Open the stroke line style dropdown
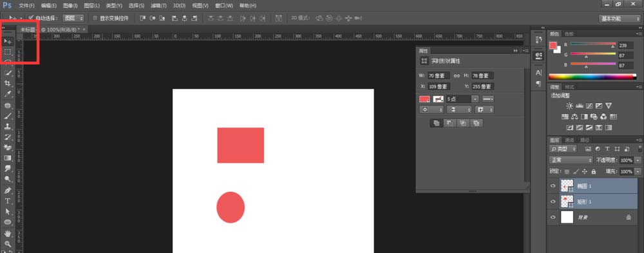Viewport: 644px width, 253px height. (488, 99)
